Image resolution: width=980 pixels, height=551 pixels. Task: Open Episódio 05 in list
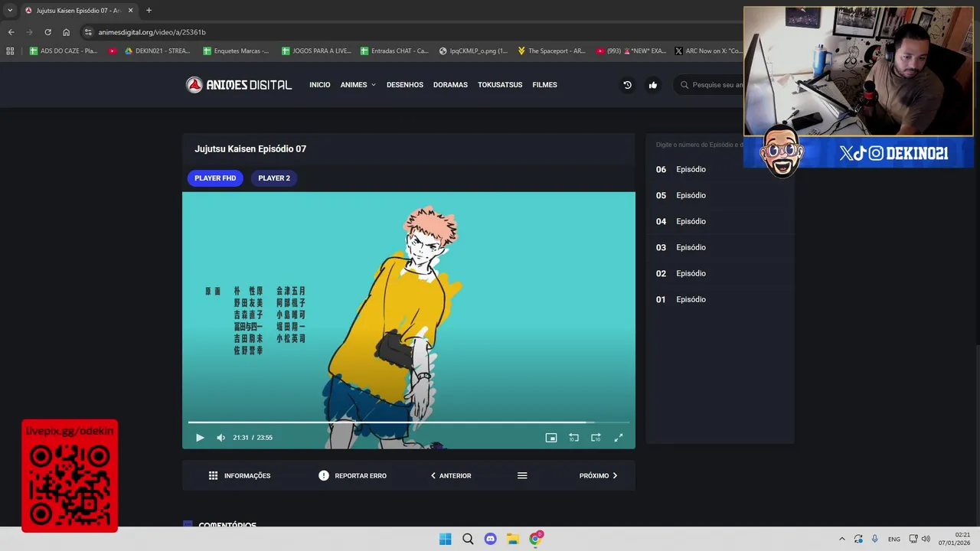720,195
